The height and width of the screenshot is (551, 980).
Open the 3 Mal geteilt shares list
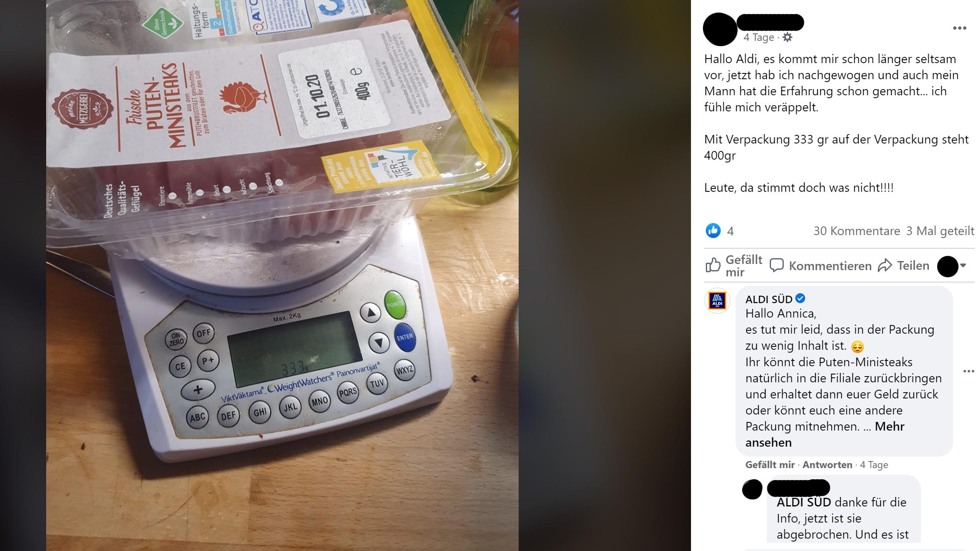[x=940, y=231]
